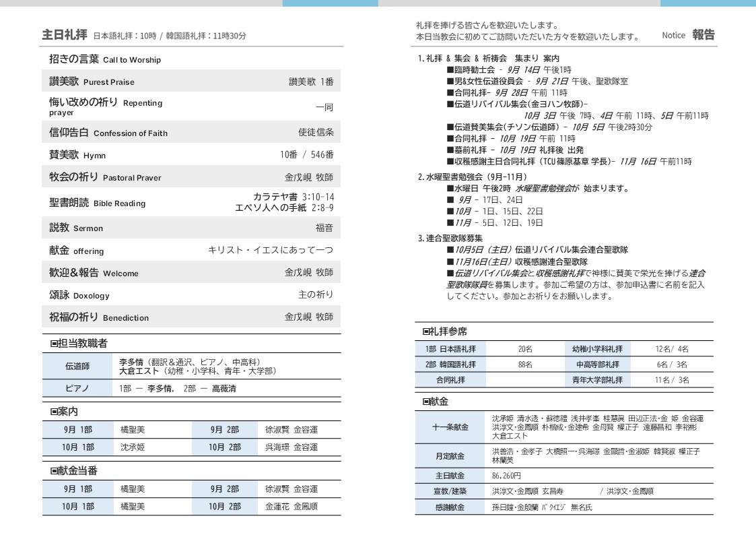Select the 十一条献金 label cell
This screenshot has width=756, height=535.
click(450, 427)
